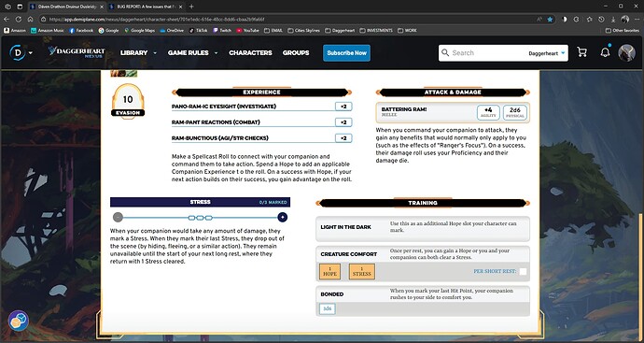644x343 pixels.
Task: Click into the Search input field
Action: coord(486,53)
